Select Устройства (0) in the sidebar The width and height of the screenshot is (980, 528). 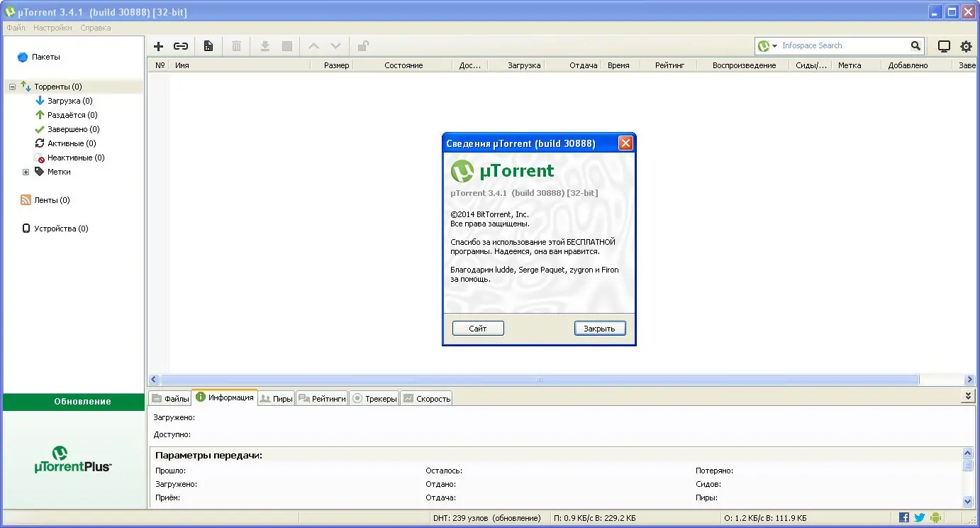coord(55,229)
